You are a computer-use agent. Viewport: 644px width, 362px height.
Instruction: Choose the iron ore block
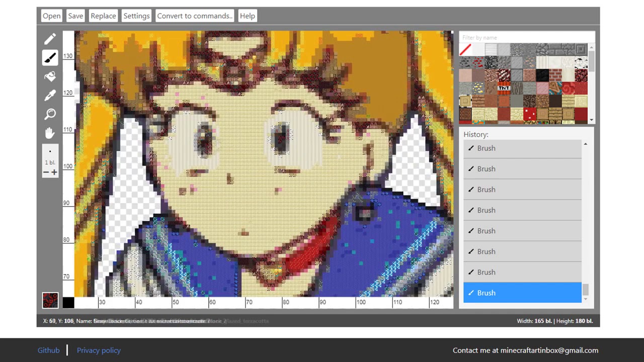pos(529,62)
